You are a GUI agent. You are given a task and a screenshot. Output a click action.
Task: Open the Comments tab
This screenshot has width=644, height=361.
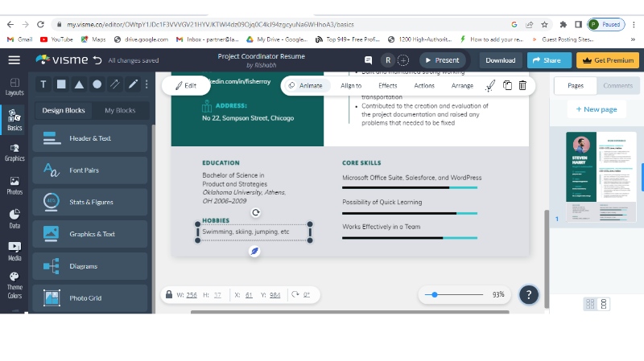(x=617, y=85)
